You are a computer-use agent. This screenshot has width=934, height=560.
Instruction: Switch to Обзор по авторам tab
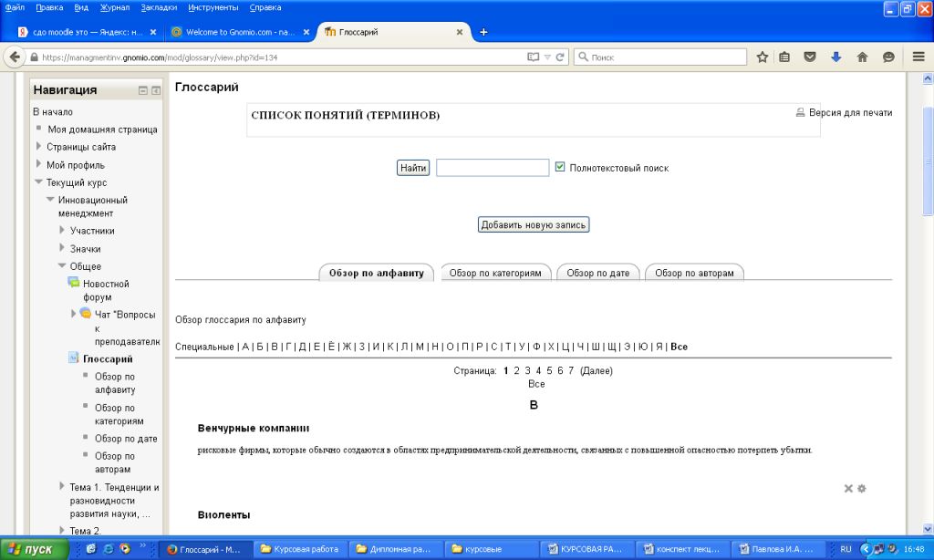click(694, 273)
